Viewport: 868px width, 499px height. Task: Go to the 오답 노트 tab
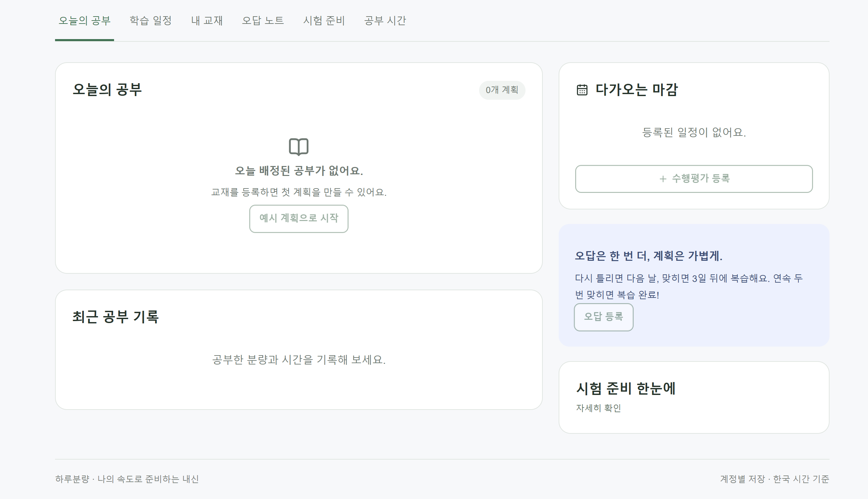(x=263, y=21)
